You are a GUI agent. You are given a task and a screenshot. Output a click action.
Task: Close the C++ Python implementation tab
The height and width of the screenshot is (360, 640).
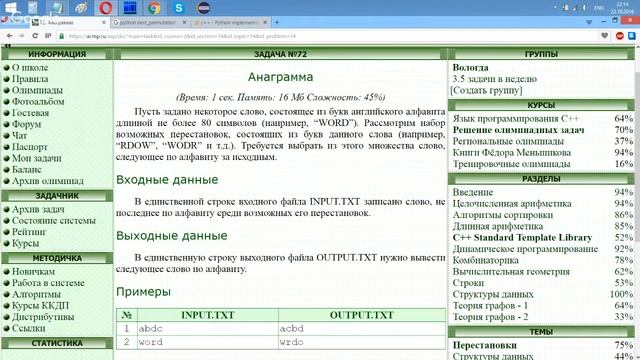[x=265, y=22]
